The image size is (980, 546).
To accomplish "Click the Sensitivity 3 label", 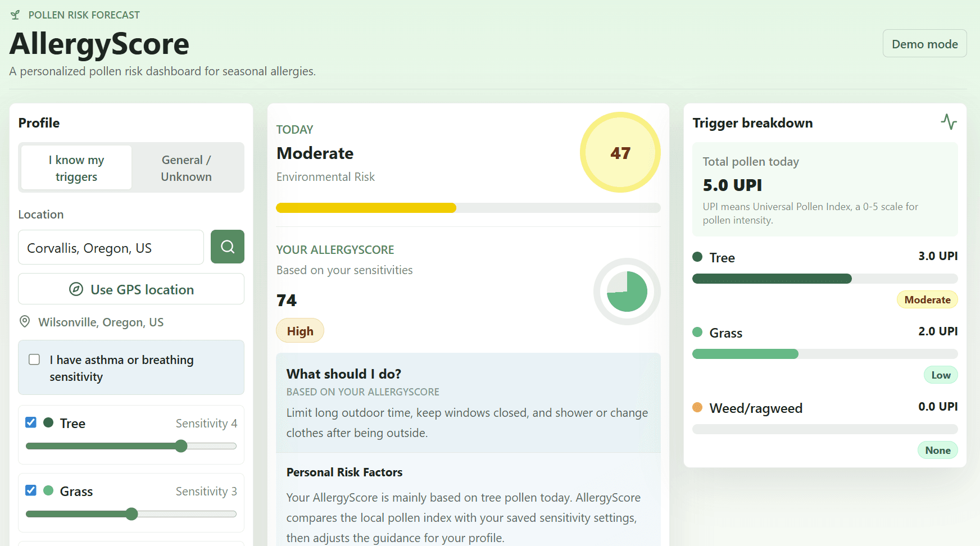I will click(x=206, y=492).
